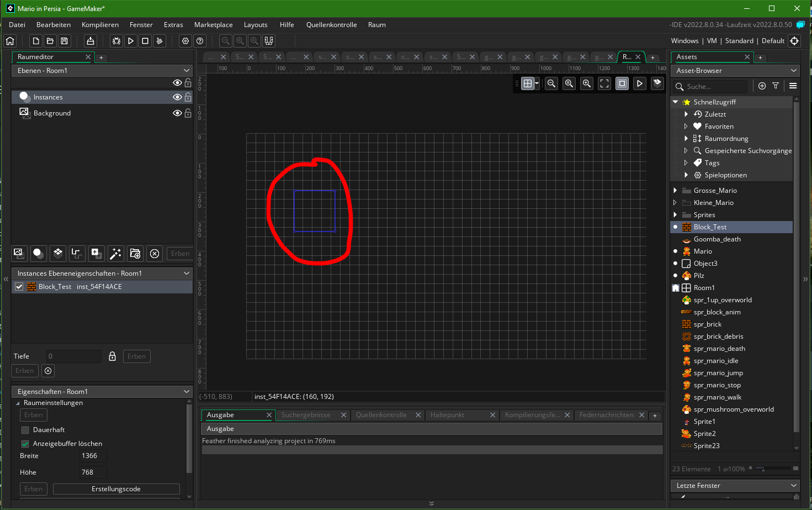
Task: Click the Erstellungscode button
Action: (x=116, y=489)
